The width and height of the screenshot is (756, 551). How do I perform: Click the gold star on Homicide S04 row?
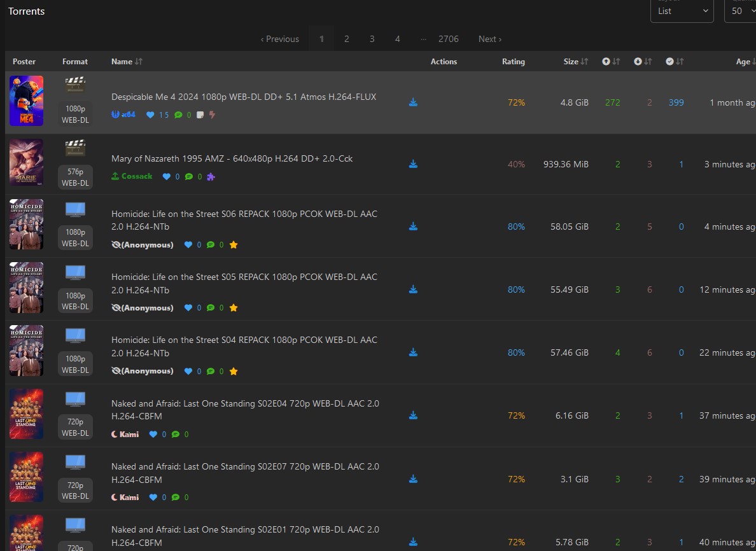pyautogui.click(x=234, y=371)
